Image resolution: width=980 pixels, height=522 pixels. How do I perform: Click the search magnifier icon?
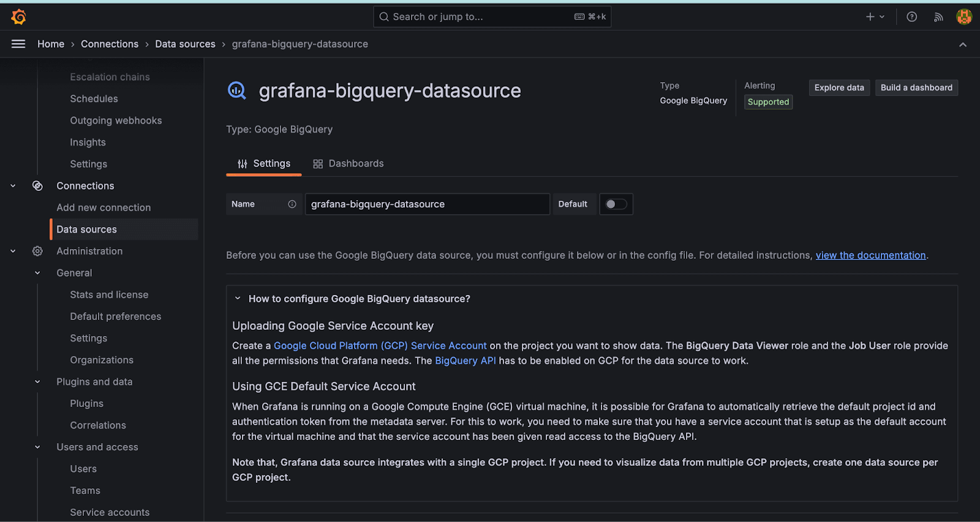384,17
